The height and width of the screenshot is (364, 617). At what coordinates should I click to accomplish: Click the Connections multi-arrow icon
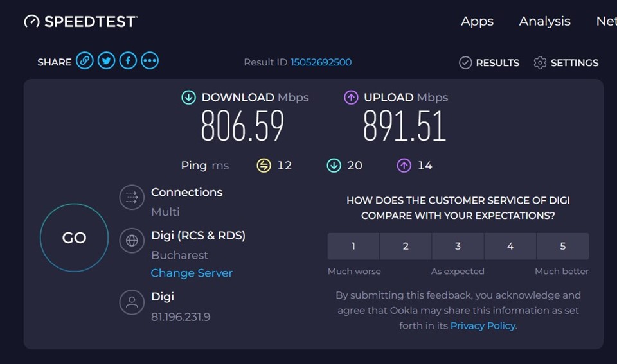132,197
